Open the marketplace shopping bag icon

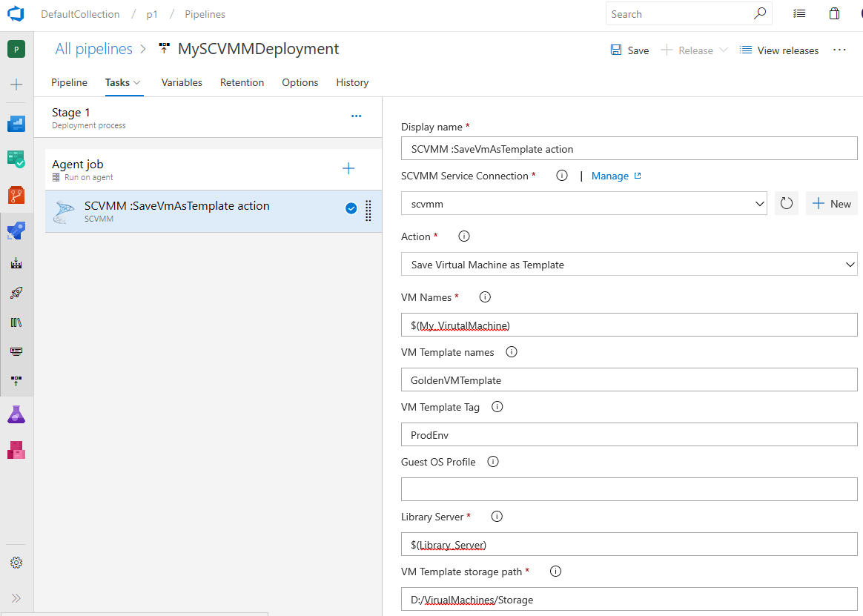(834, 14)
